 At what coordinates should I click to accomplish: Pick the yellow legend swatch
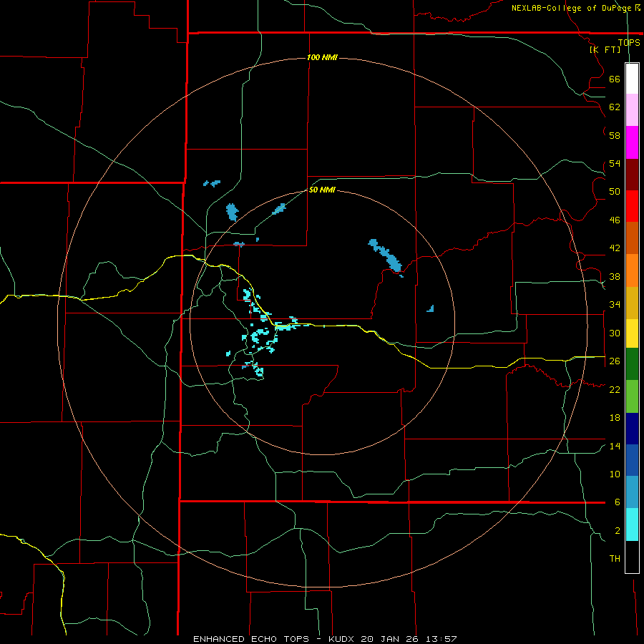[632, 333]
